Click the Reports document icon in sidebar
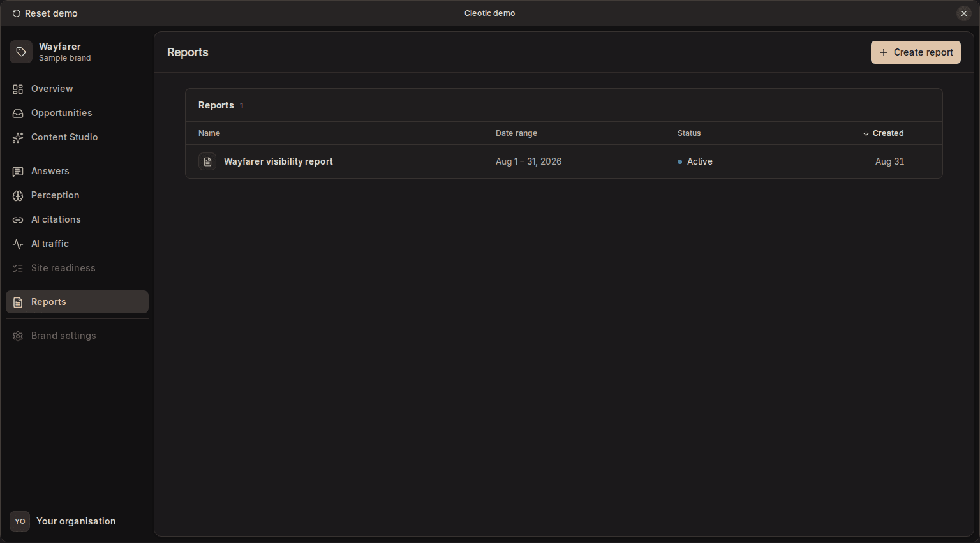Viewport: 980px width, 543px height. [18, 302]
